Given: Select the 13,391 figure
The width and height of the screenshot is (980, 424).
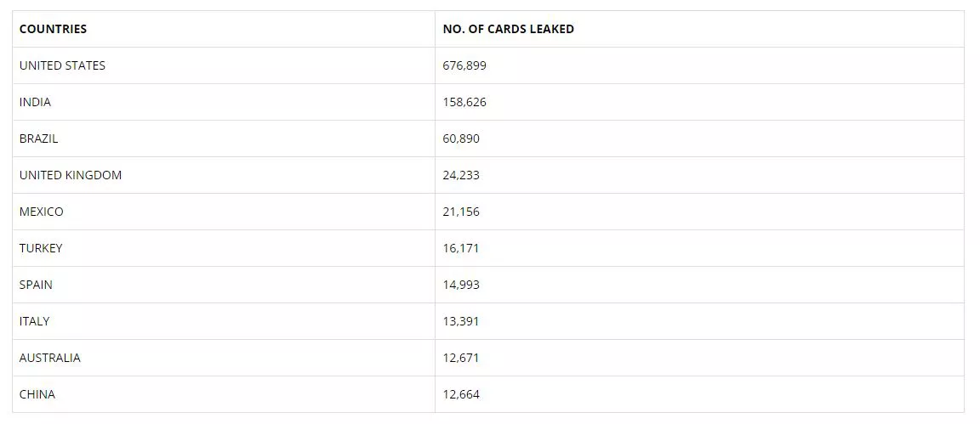Looking at the screenshot, I should [461, 321].
